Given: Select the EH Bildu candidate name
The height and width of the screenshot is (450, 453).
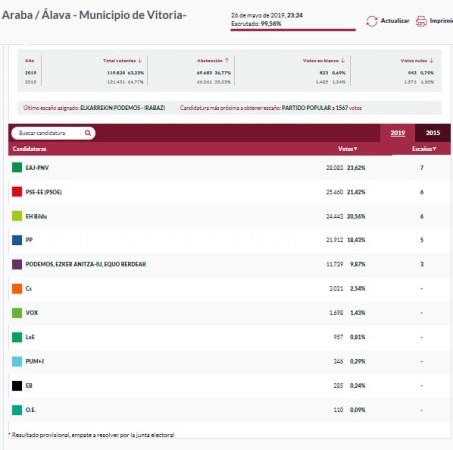Looking at the screenshot, I should click(36, 216).
